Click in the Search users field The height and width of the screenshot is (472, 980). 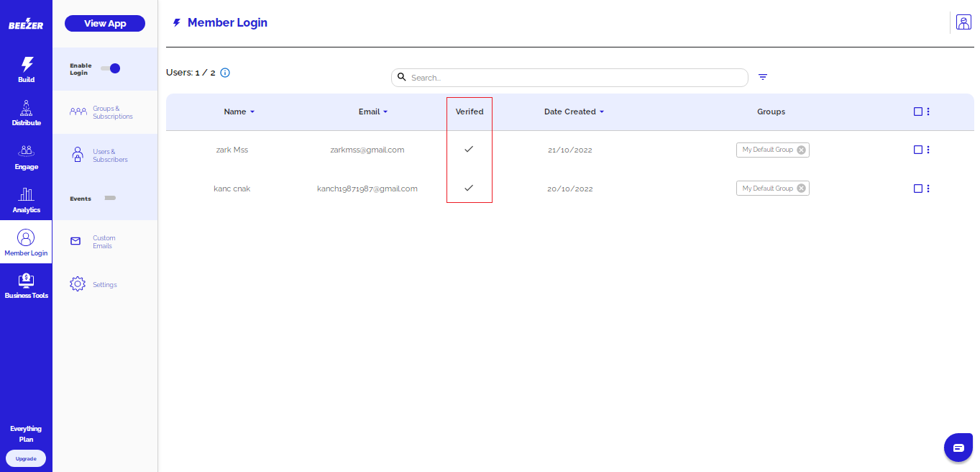click(575, 78)
